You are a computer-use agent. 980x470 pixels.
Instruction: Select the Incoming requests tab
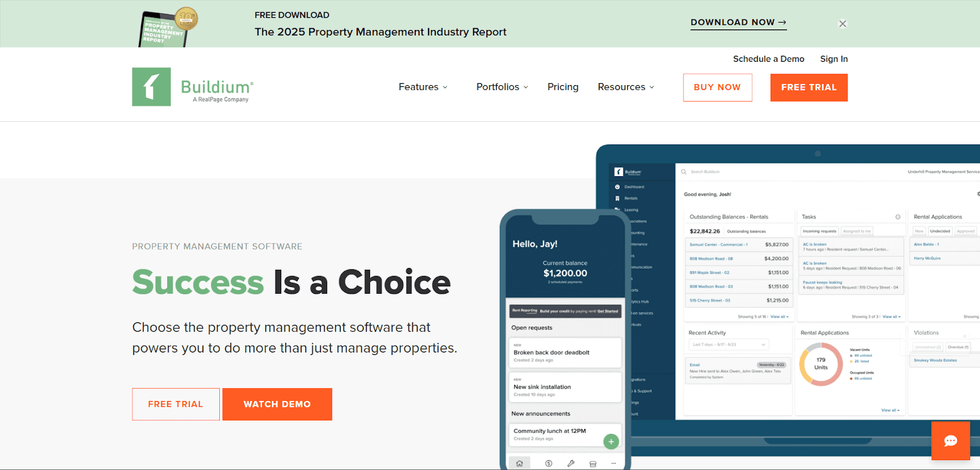(x=820, y=231)
